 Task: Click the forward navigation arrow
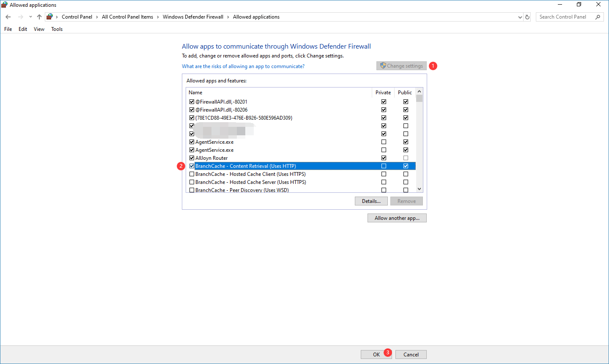pos(20,16)
